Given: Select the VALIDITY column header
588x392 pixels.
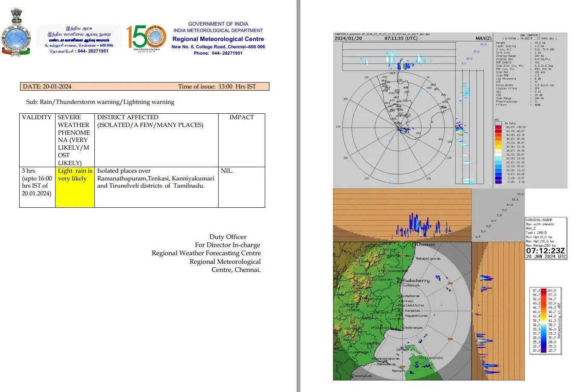Looking at the screenshot, I should pos(37,117).
